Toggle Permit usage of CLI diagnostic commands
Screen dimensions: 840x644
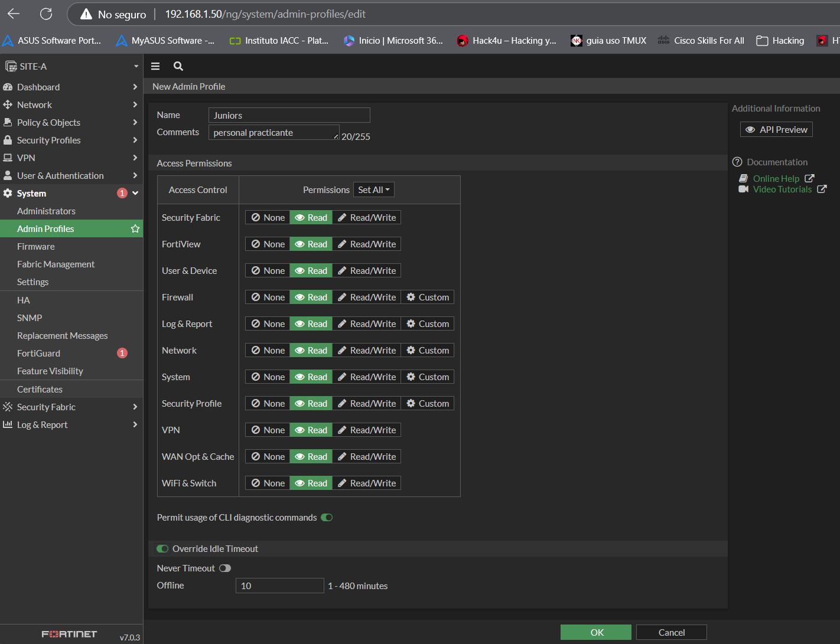tap(327, 518)
